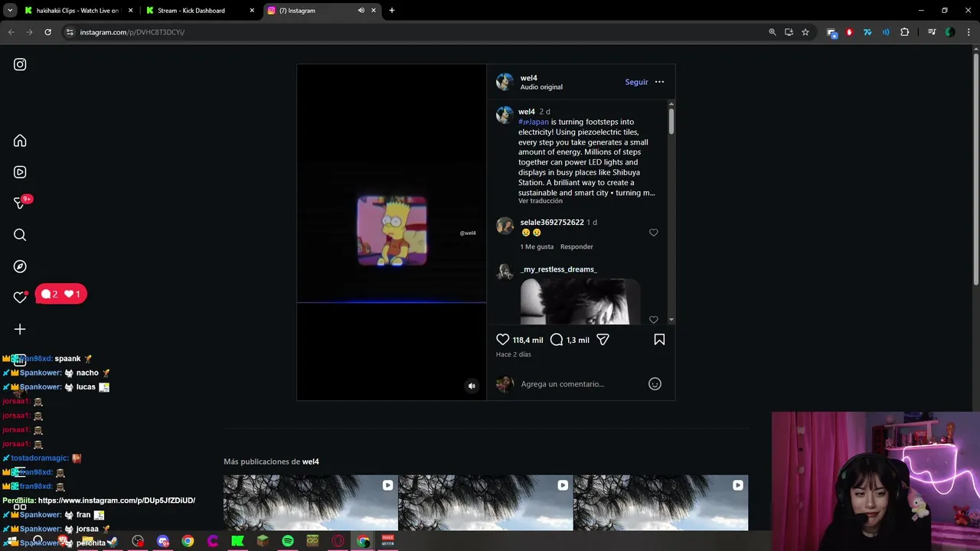
Task: Click Ver traducción under caption
Action: click(540, 201)
